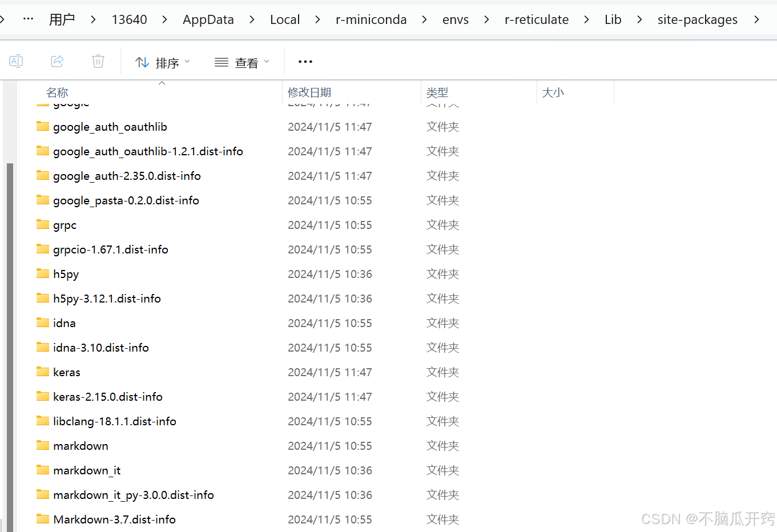Select the h5py folder icon
777x532 pixels.
click(x=43, y=273)
